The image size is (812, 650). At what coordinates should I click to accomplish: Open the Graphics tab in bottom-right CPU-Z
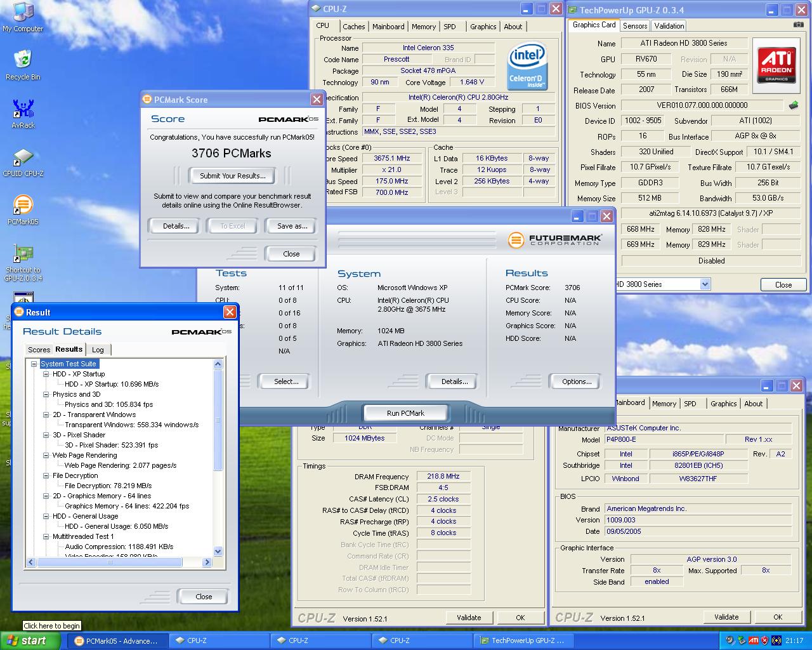coord(724,404)
